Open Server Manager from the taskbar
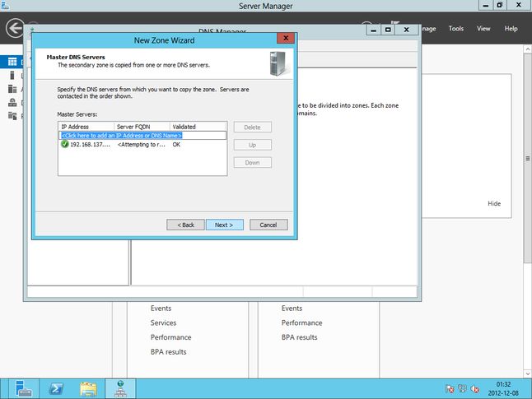The image size is (532, 399). click(x=23, y=388)
